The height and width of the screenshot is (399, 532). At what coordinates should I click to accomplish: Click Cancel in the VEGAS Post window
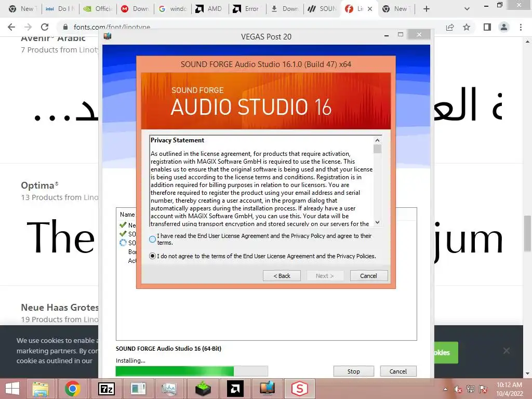pos(398,371)
